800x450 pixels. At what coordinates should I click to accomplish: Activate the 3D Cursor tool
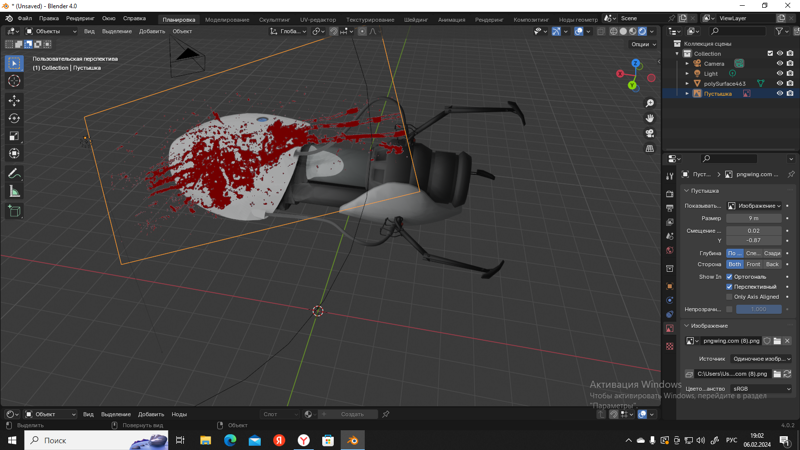(x=14, y=81)
